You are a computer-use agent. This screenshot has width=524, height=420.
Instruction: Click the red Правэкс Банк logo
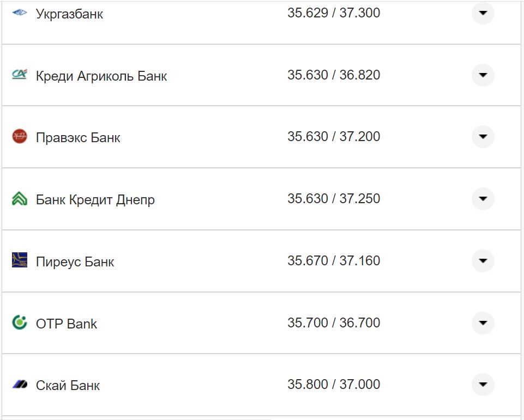[20, 137]
